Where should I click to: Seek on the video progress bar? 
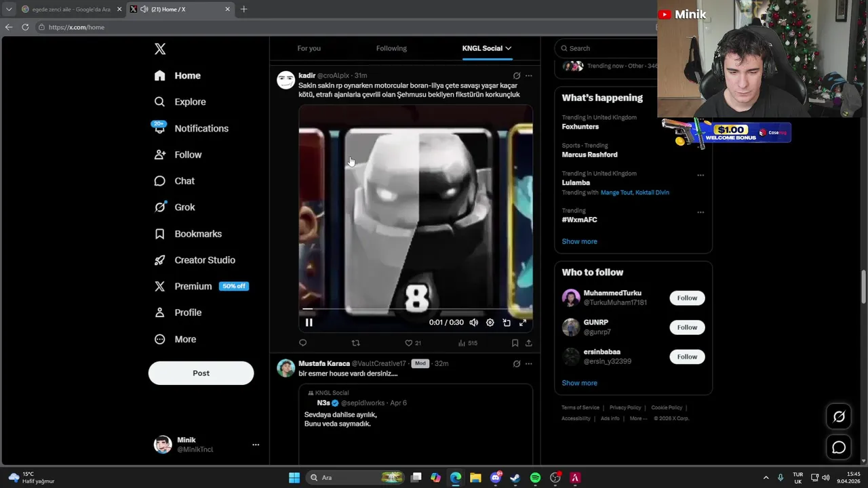point(416,309)
